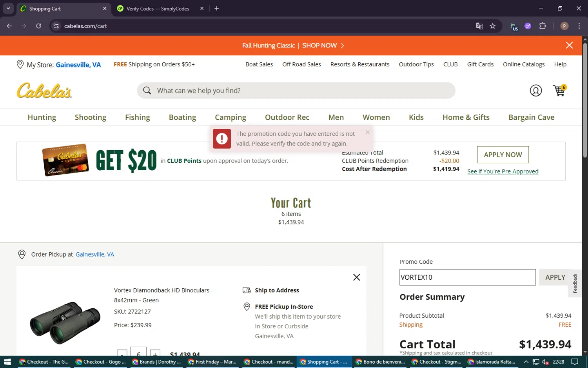Open the Camping menu

[230, 117]
